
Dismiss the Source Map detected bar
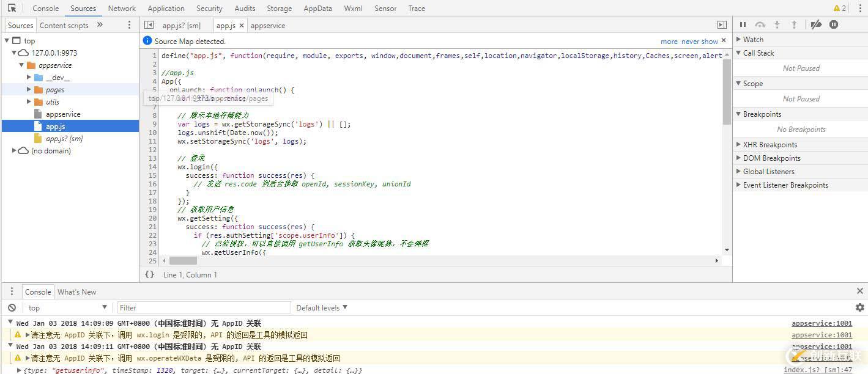724,40
